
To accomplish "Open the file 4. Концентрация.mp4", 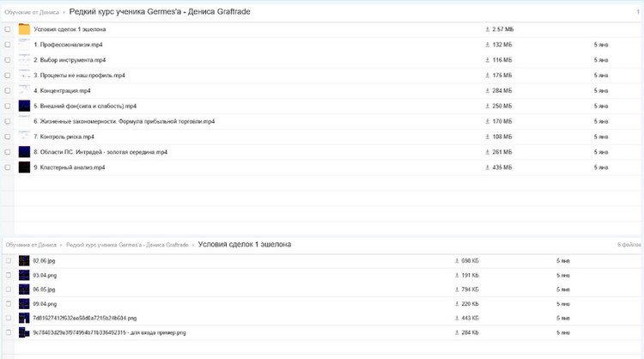I will point(62,90).
